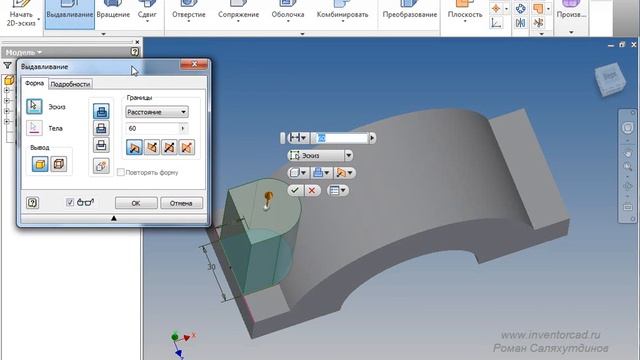Click the Эскиз profile selector icon

34,106
